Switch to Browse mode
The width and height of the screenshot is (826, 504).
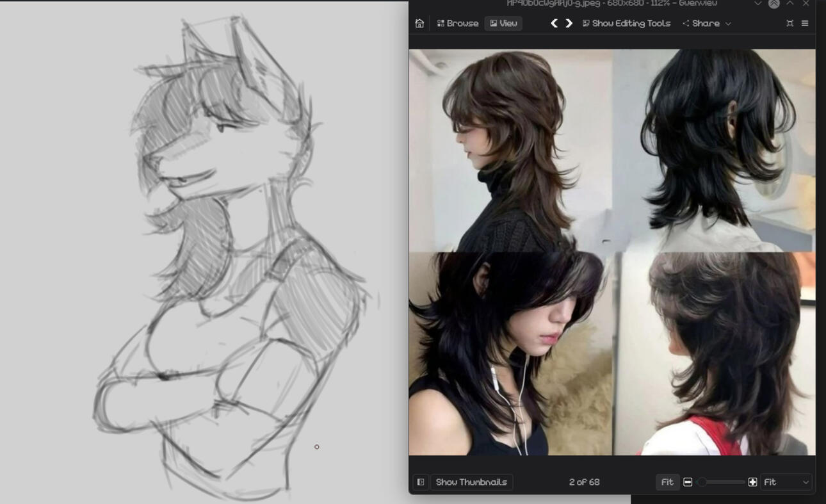pos(458,23)
